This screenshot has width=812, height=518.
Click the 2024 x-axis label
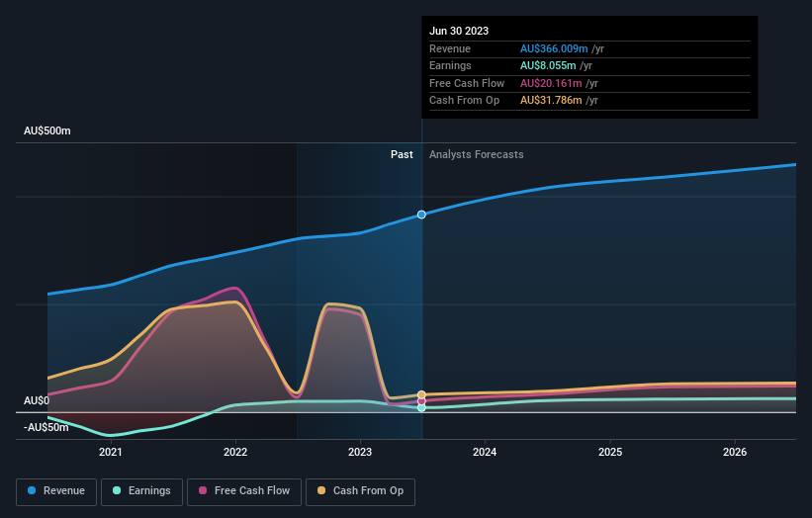[485, 452]
